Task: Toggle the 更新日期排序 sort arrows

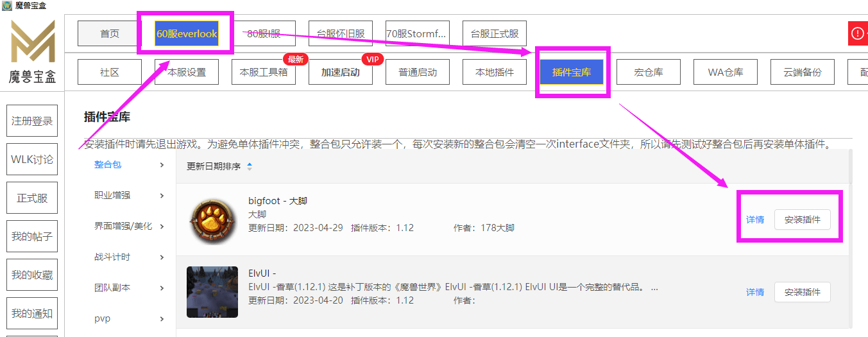Action: (x=250, y=166)
